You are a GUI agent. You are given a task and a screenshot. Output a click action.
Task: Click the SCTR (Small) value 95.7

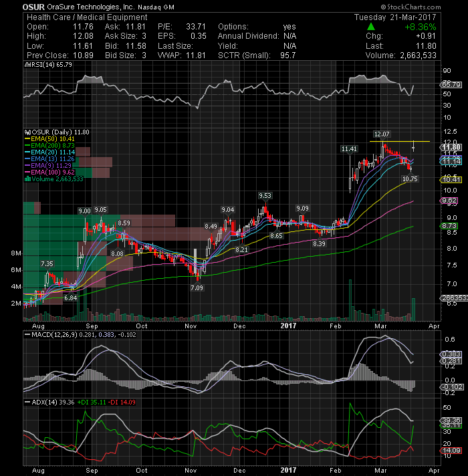(x=288, y=55)
